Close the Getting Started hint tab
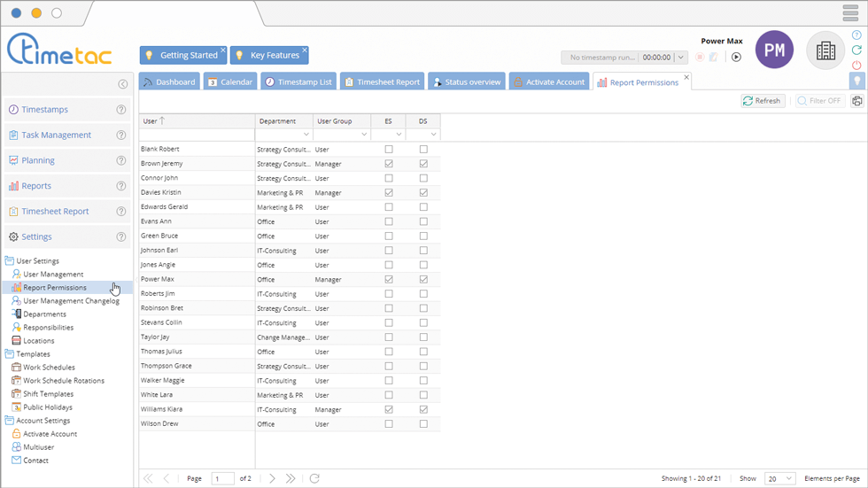 (223, 50)
